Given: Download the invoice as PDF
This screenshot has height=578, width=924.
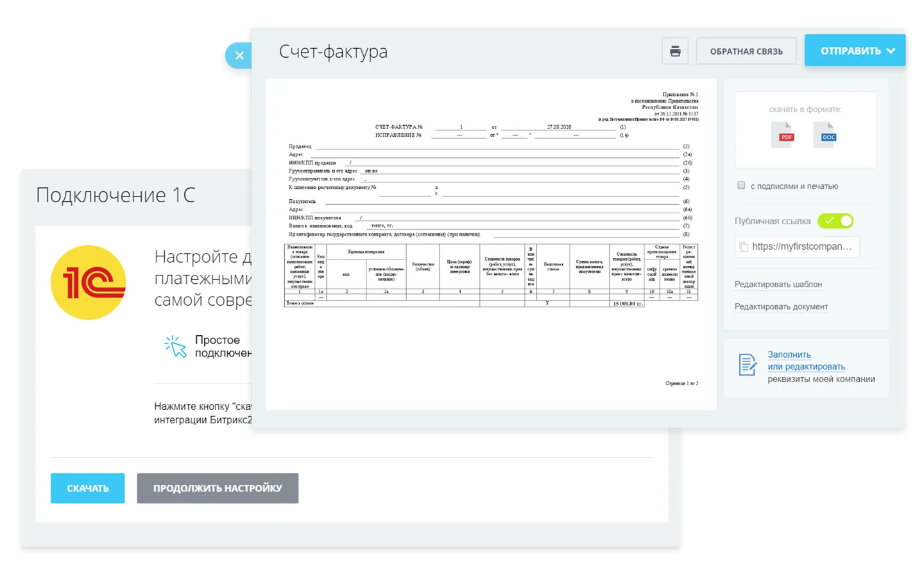Looking at the screenshot, I should point(782,136).
